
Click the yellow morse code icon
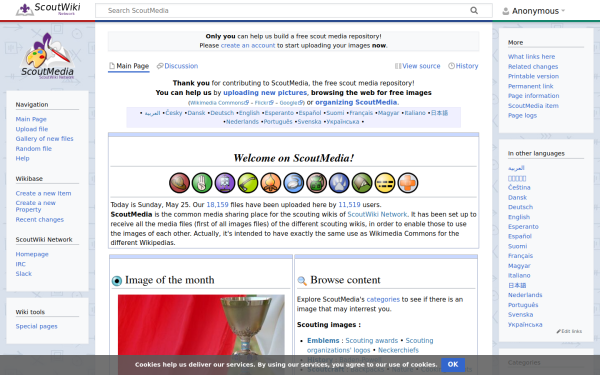[x=385, y=183]
